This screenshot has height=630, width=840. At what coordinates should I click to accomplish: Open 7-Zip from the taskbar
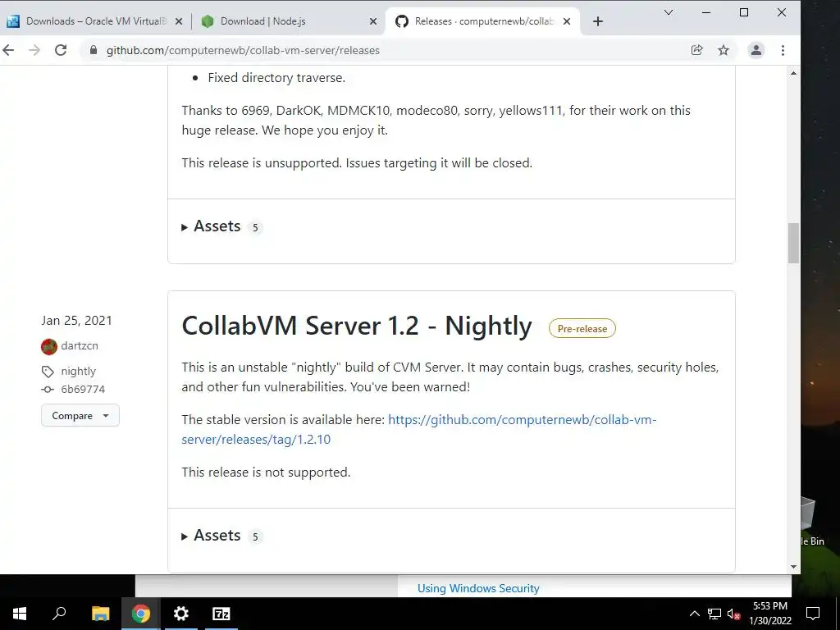[x=221, y=614]
